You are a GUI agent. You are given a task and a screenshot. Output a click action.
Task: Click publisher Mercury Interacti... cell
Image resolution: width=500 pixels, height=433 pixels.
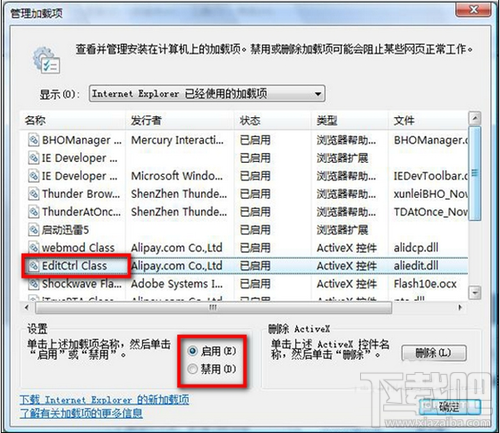pos(177,140)
